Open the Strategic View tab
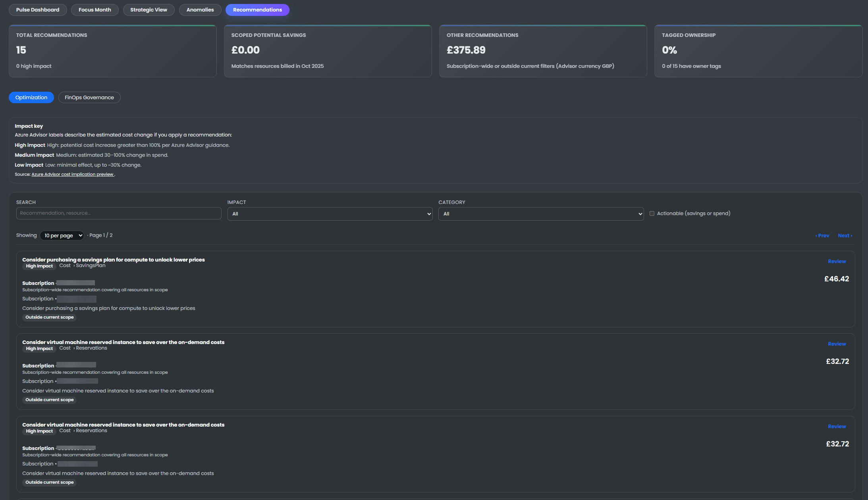Image resolution: width=868 pixels, height=500 pixels. (149, 10)
